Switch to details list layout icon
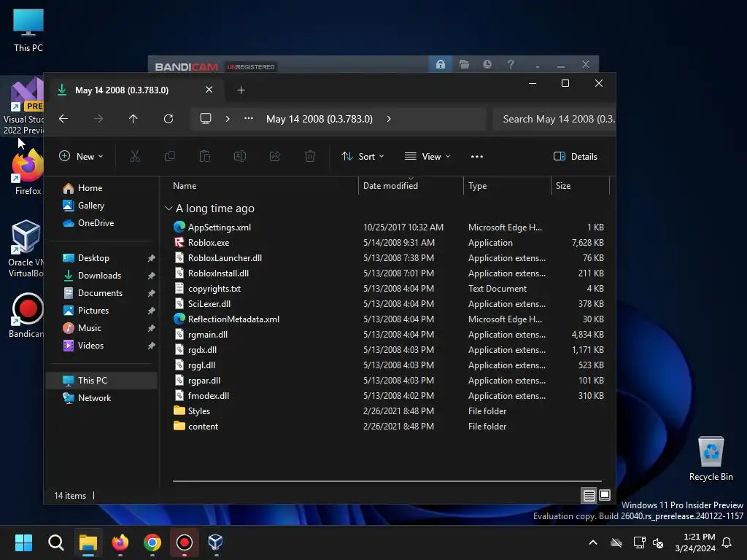 [x=589, y=496]
